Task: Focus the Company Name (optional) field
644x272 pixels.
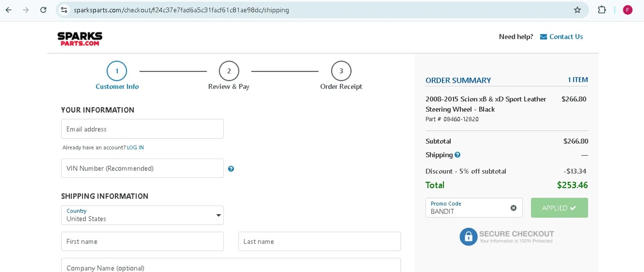Action: click(231, 266)
